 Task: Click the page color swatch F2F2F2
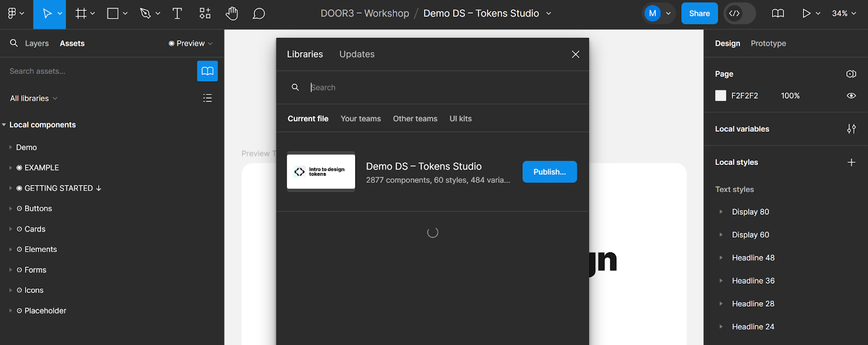pyautogui.click(x=720, y=95)
